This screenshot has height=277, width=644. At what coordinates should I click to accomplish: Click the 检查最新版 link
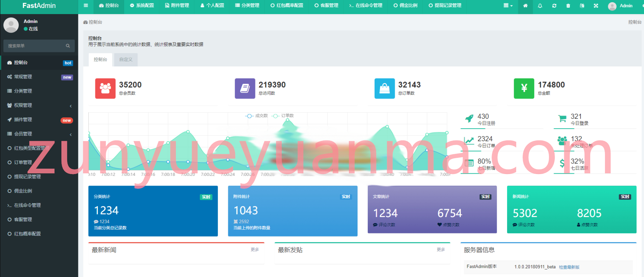click(569, 267)
